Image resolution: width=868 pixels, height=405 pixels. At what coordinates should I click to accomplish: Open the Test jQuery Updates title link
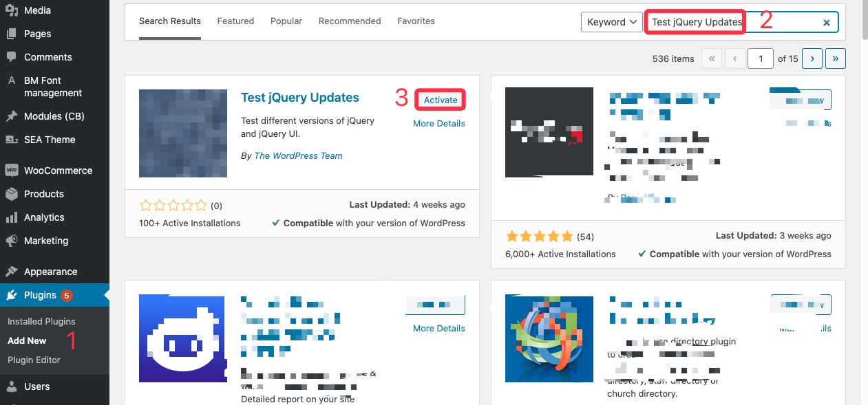click(300, 98)
